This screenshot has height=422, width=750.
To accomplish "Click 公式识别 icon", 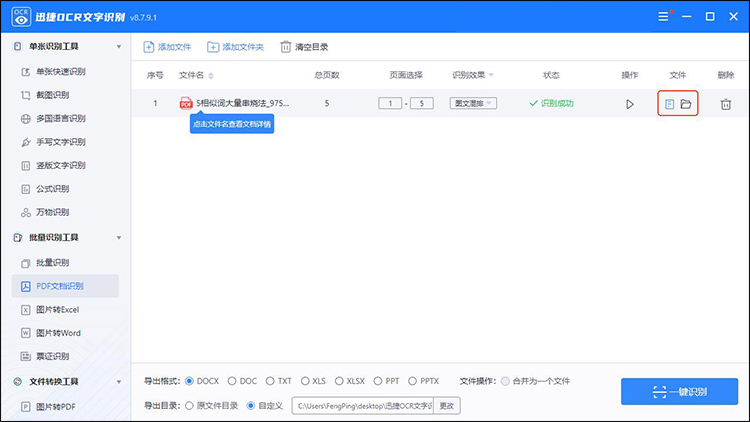I will (x=26, y=189).
